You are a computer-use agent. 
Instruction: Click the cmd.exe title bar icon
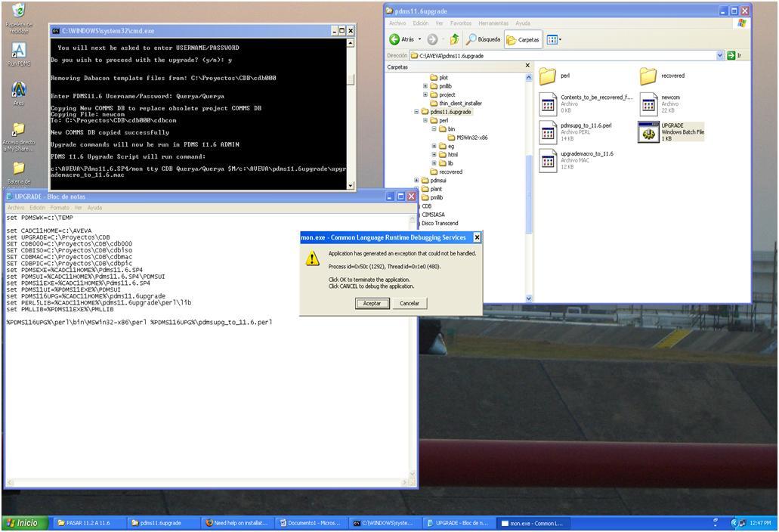coord(56,31)
